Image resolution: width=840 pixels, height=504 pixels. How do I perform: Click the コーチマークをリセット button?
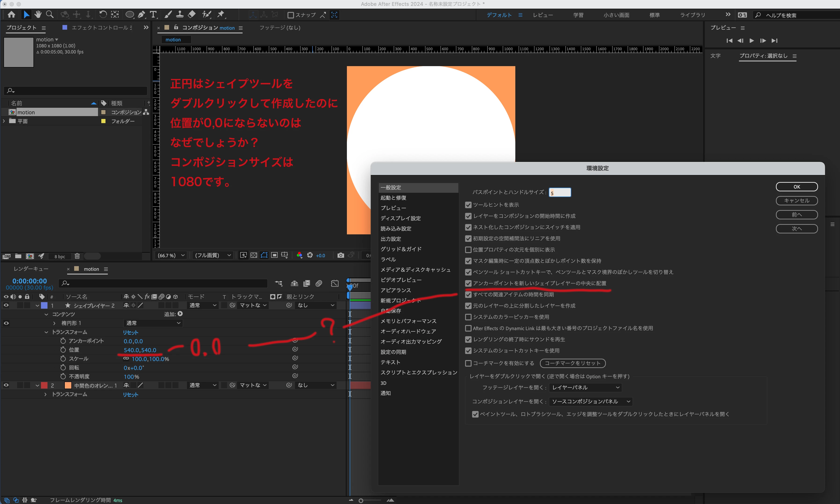pyautogui.click(x=572, y=363)
